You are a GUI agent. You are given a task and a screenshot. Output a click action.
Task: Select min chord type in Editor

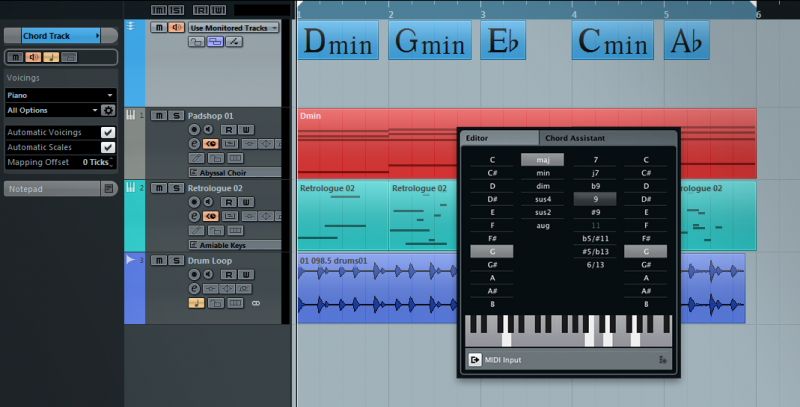coord(543,173)
